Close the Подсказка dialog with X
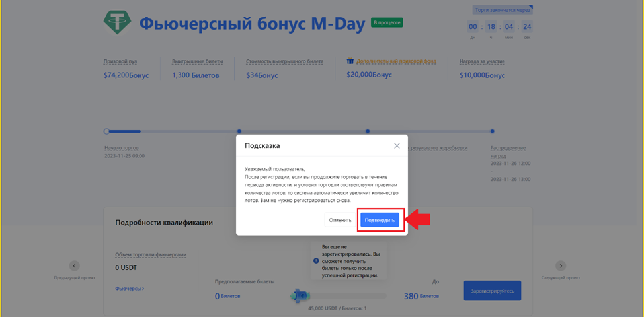Image resolution: width=644 pixels, height=317 pixels. (397, 145)
